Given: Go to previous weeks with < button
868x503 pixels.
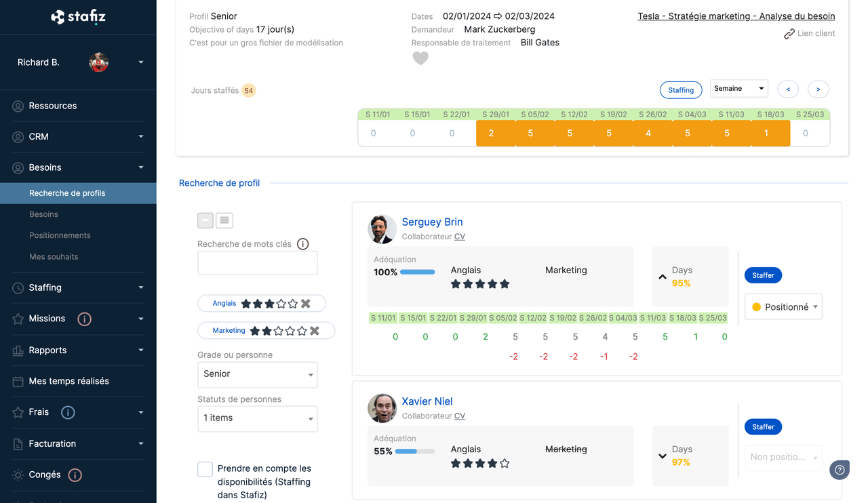Looking at the screenshot, I should click(788, 89).
